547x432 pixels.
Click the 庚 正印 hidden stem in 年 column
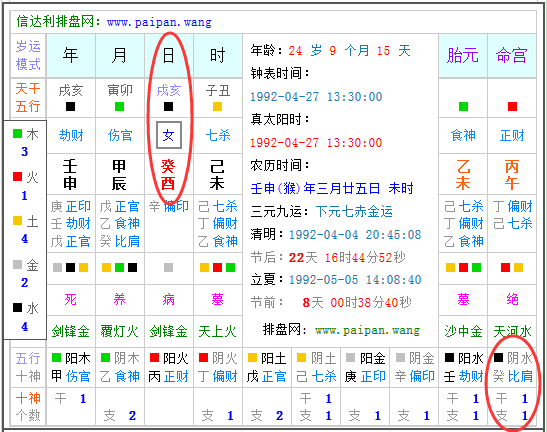[71, 207]
